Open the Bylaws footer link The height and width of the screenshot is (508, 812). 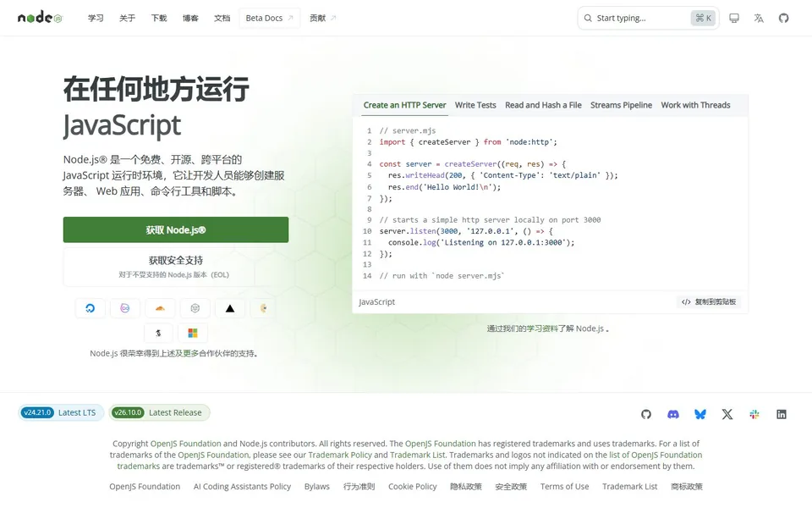pos(317,486)
